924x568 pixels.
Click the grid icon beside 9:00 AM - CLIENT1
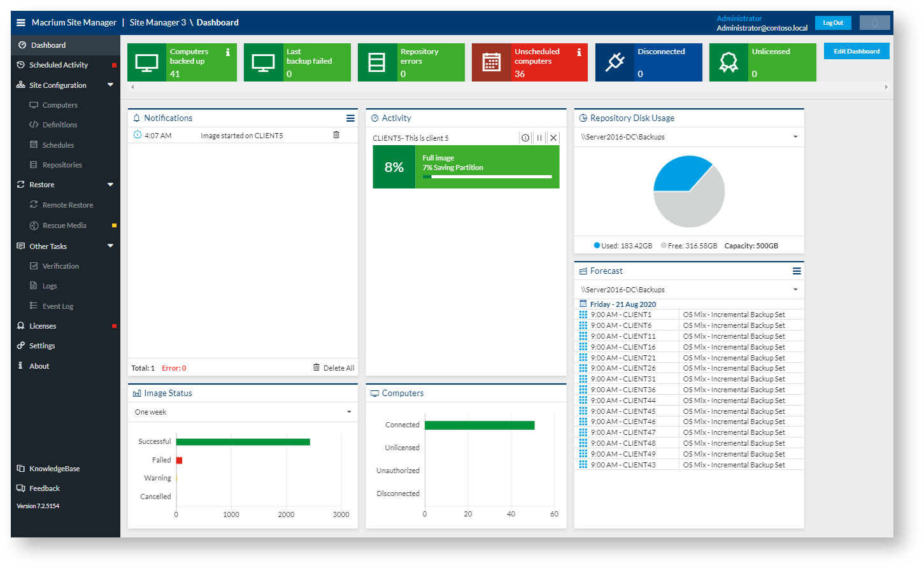tap(583, 315)
